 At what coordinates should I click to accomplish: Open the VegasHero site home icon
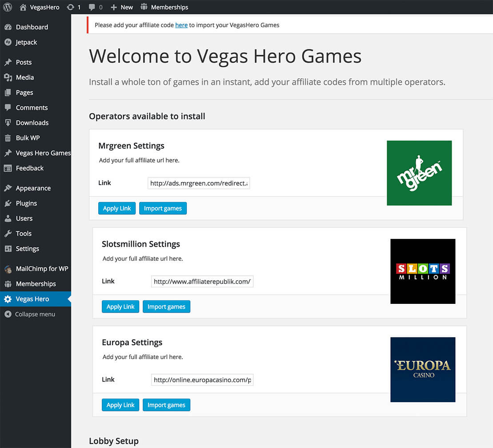23,7
